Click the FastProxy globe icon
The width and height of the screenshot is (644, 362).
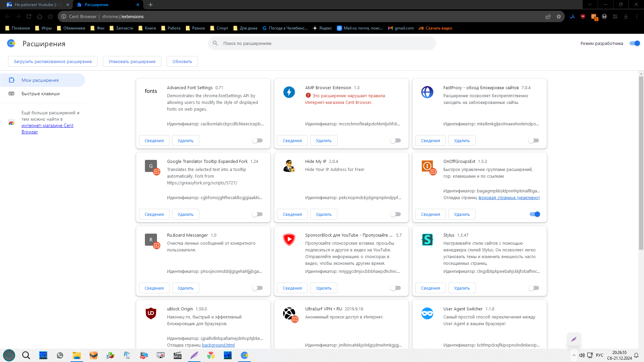coord(427,92)
